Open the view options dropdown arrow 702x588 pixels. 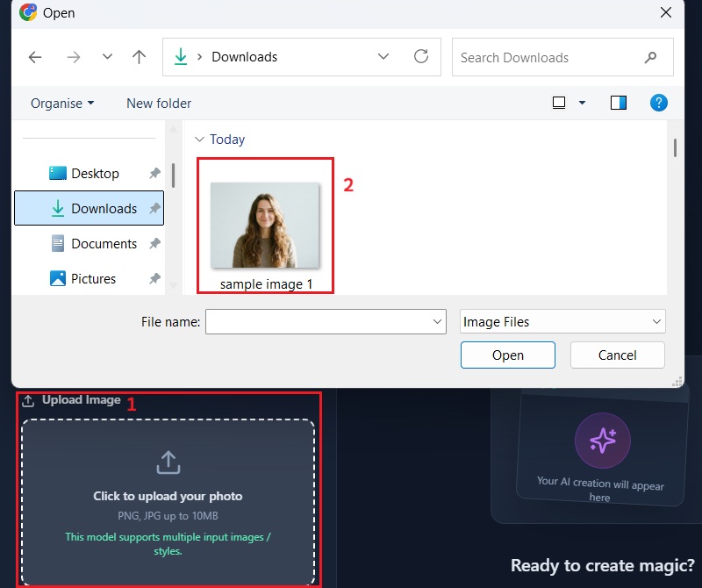click(x=582, y=103)
